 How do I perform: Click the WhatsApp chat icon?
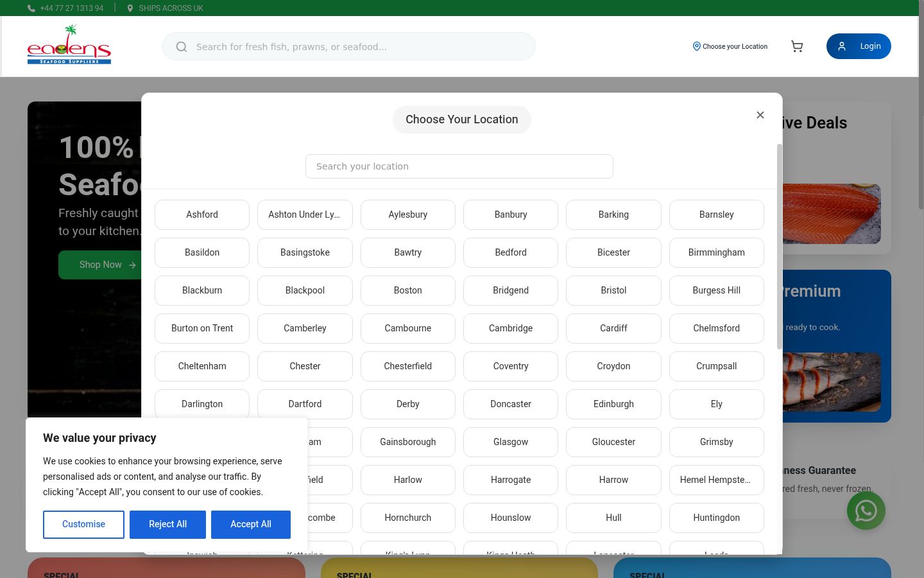[x=866, y=511]
